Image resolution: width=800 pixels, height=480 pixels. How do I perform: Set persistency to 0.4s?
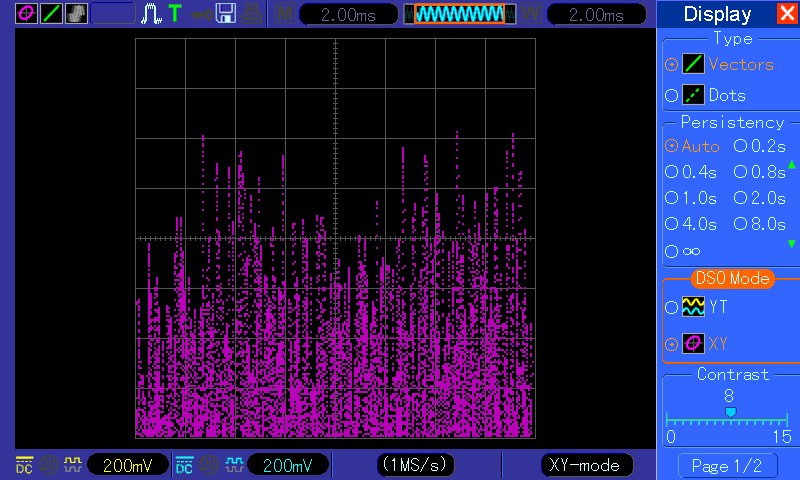click(671, 172)
